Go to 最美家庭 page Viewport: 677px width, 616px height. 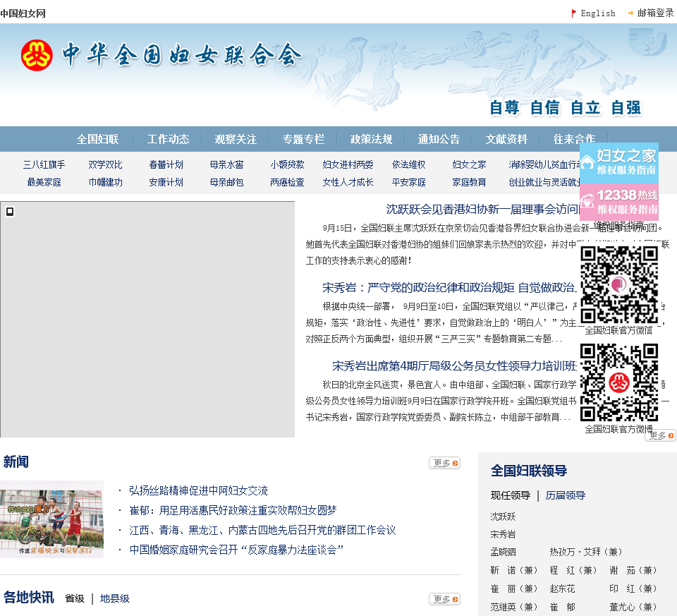click(44, 182)
